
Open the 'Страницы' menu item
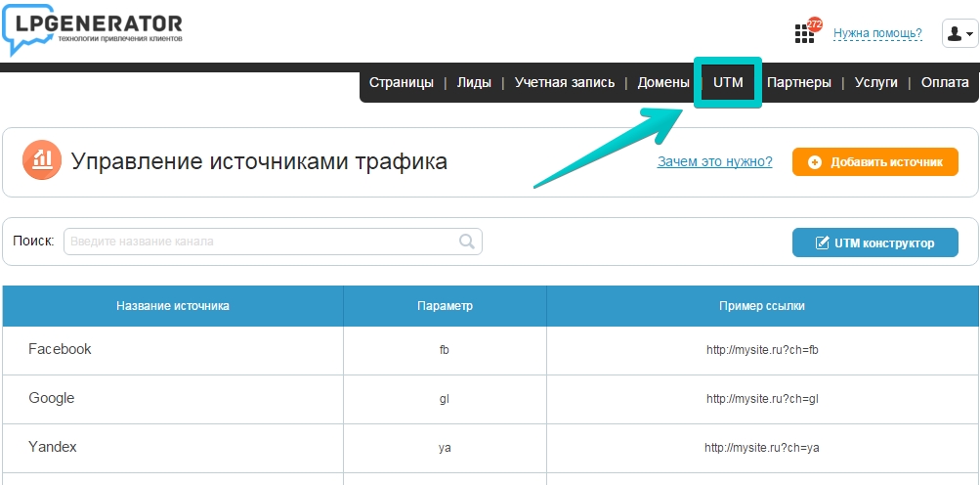click(x=402, y=82)
